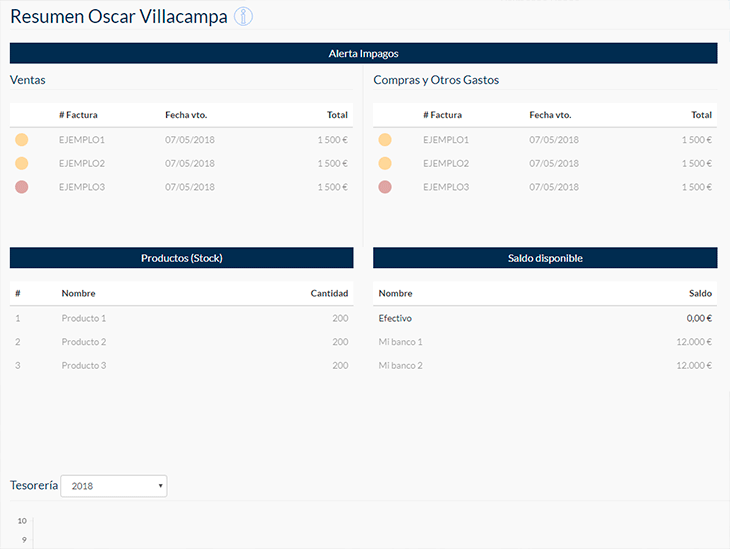
Task: Click the Alerta Impagos header bar
Action: tap(363, 54)
